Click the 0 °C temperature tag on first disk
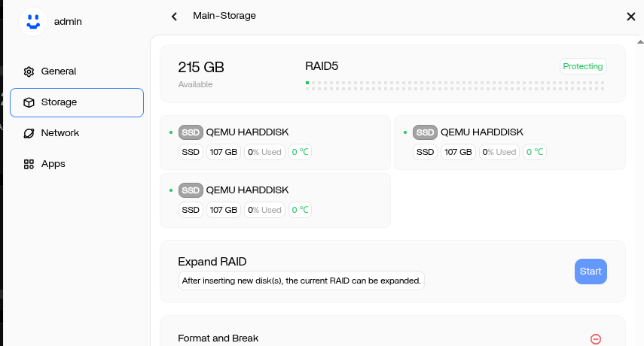The height and width of the screenshot is (346, 644). (x=300, y=152)
